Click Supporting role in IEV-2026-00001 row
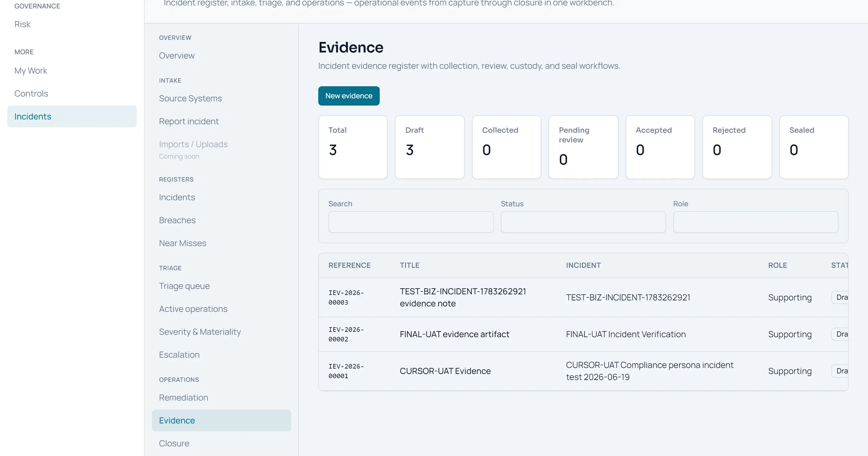868x456 pixels. 790,371
